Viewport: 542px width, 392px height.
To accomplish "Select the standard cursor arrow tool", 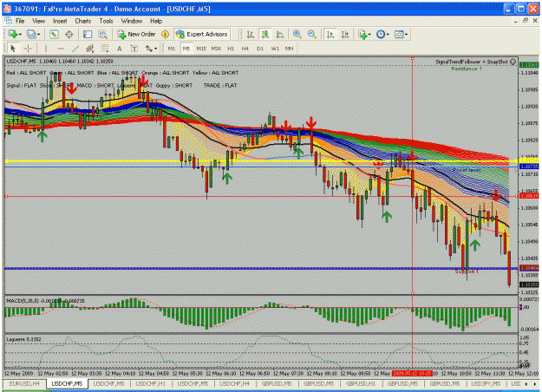I will tap(13, 49).
